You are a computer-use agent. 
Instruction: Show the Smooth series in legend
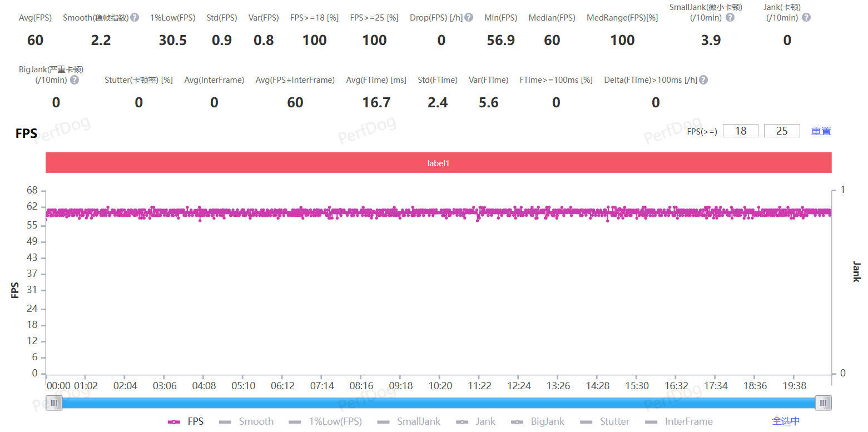(246, 421)
